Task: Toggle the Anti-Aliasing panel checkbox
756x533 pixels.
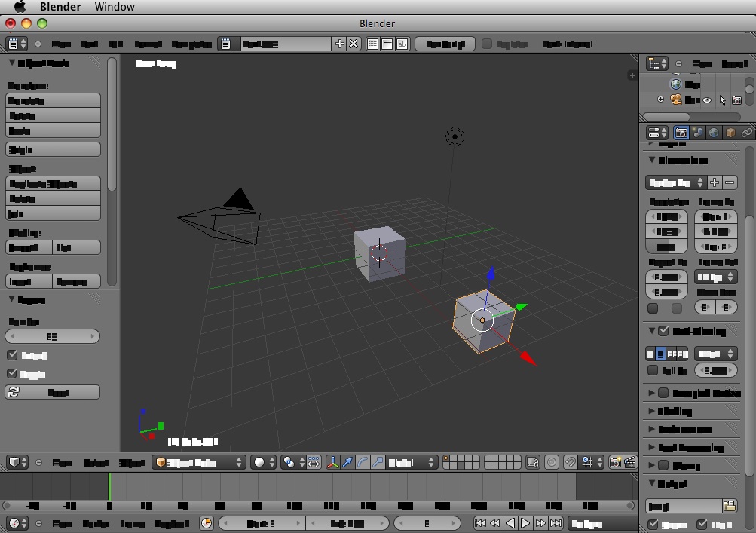Action: [664, 330]
